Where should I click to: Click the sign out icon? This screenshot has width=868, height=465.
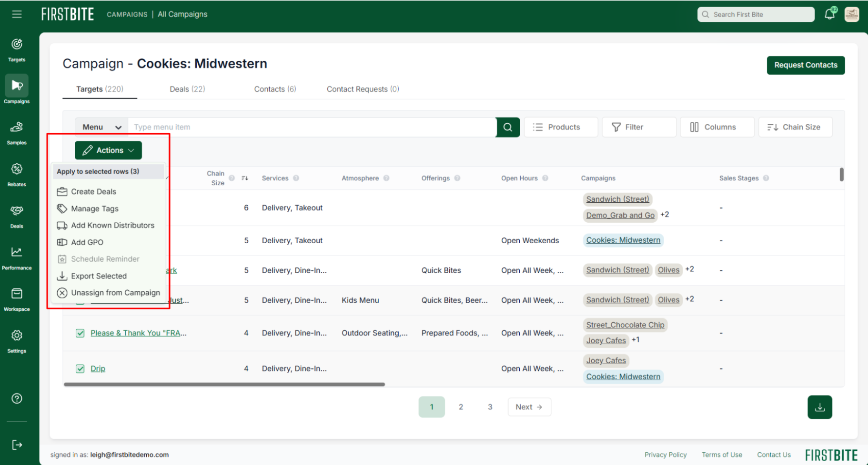click(17, 445)
